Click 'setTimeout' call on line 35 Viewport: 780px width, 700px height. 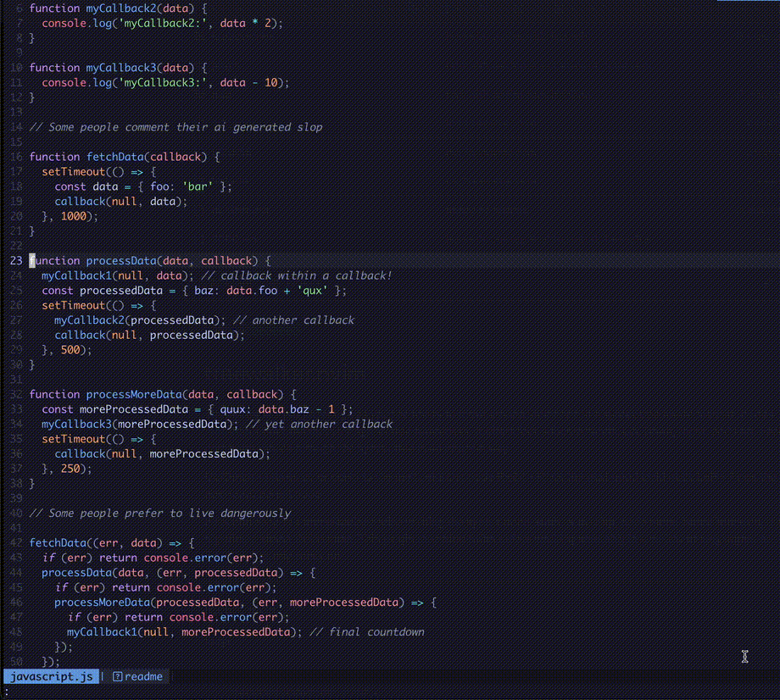(74, 439)
